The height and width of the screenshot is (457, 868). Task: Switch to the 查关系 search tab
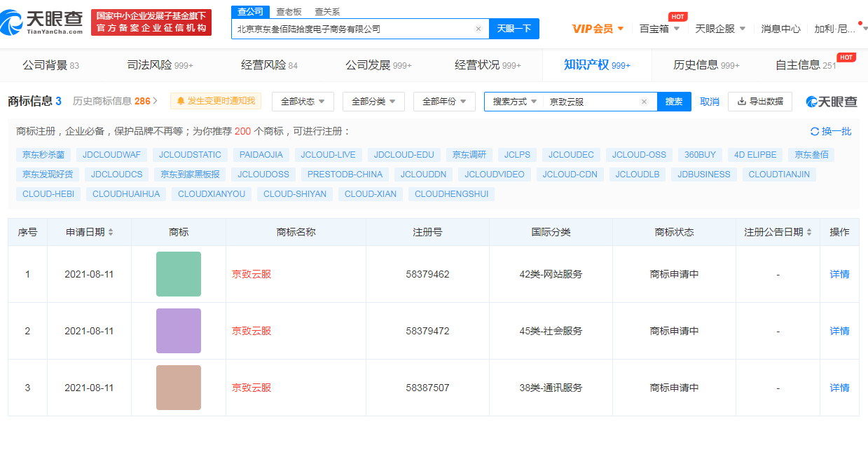pyautogui.click(x=327, y=12)
